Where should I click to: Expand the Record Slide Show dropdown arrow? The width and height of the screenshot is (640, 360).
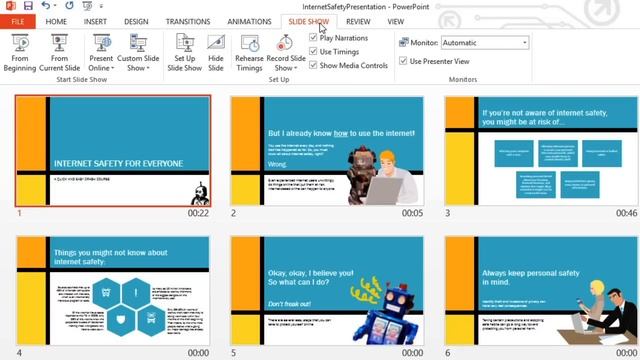click(x=296, y=68)
